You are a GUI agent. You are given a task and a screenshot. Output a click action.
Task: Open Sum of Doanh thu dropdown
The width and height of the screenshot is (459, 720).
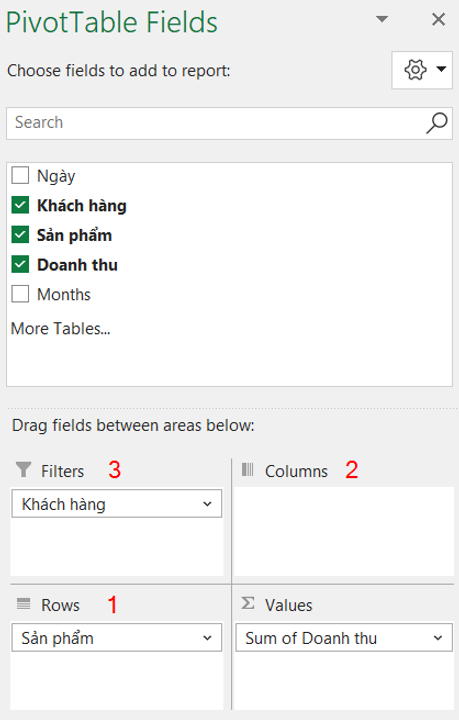438,638
